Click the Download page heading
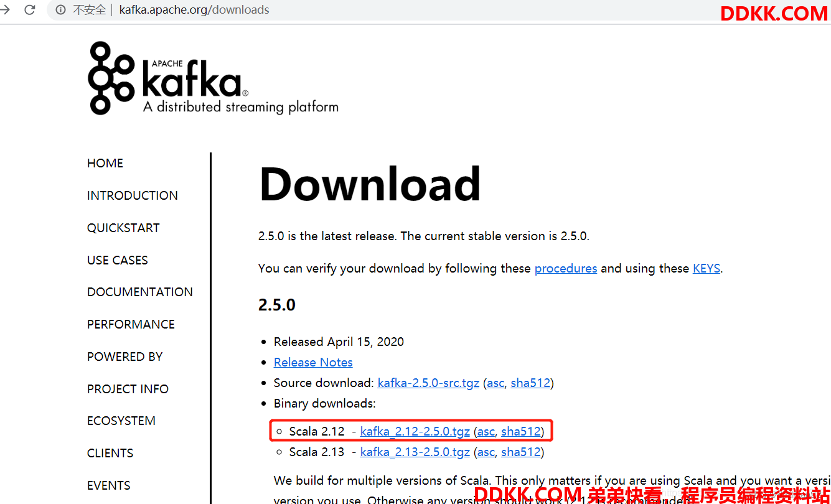The image size is (831, 504). point(370,184)
